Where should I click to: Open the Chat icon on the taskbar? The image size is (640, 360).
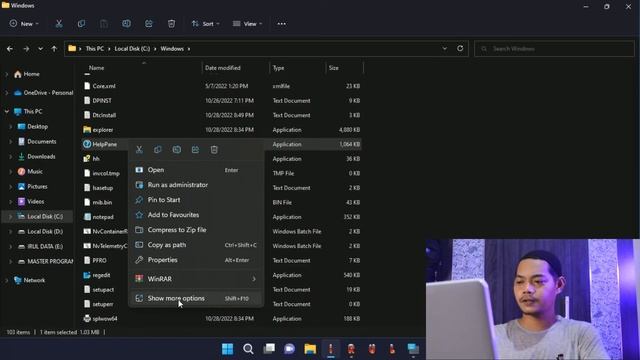coord(289,349)
